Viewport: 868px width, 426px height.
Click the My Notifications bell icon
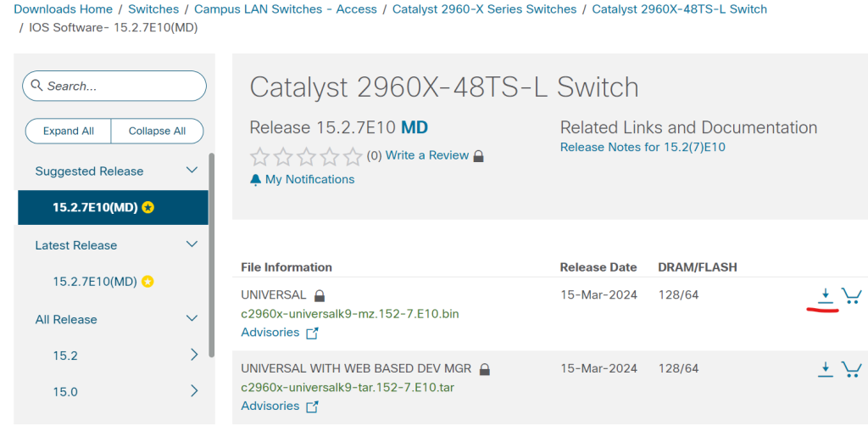click(256, 180)
